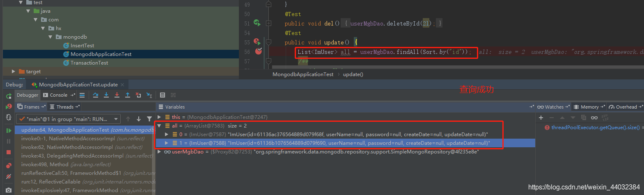Toggle show watches in variables
Screen dimensions: 644x195
pyautogui.click(x=594, y=118)
